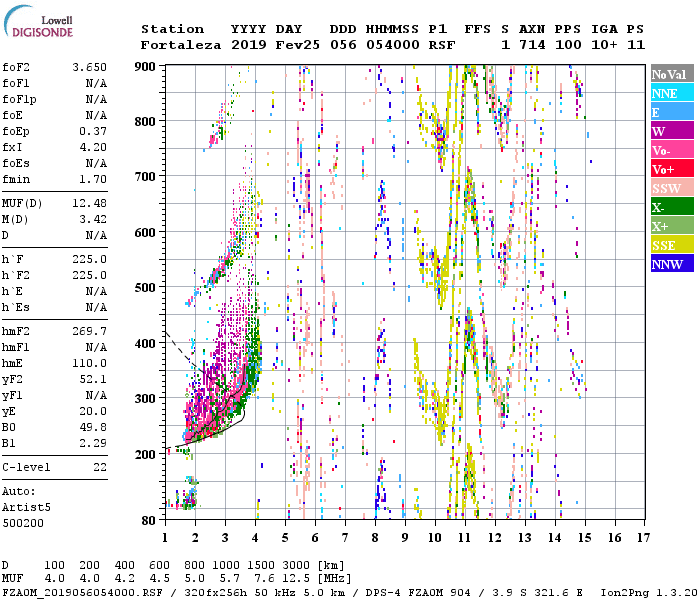The image size is (700, 600).
Task: Select the NoVal gray legend swatch
Action: [672, 74]
